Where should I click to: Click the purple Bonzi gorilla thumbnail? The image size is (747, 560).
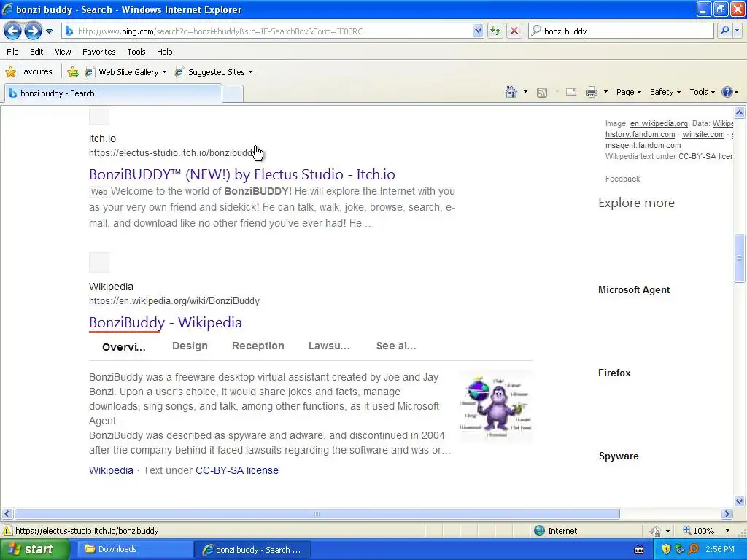[x=495, y=406]
